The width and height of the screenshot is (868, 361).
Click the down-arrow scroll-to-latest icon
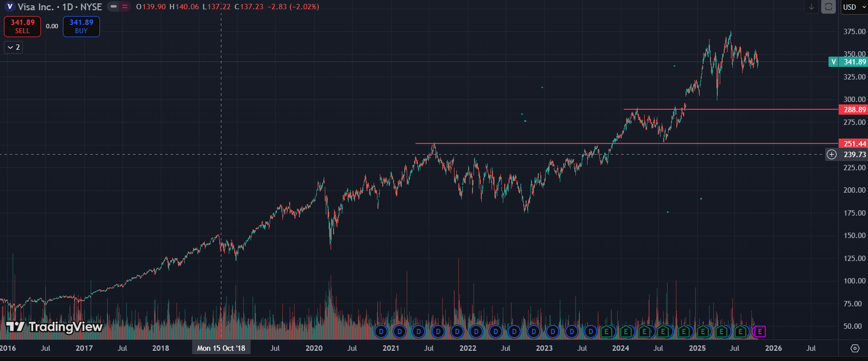[811, 7]
